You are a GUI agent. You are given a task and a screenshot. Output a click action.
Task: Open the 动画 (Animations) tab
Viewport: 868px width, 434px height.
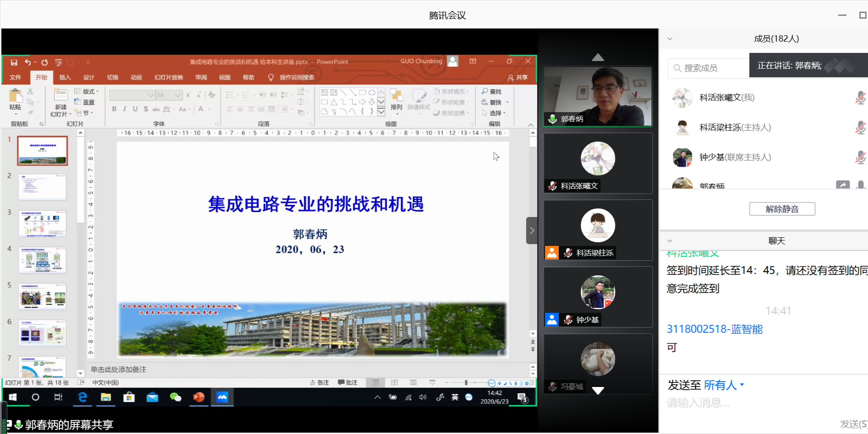click(x=136, y=77)
